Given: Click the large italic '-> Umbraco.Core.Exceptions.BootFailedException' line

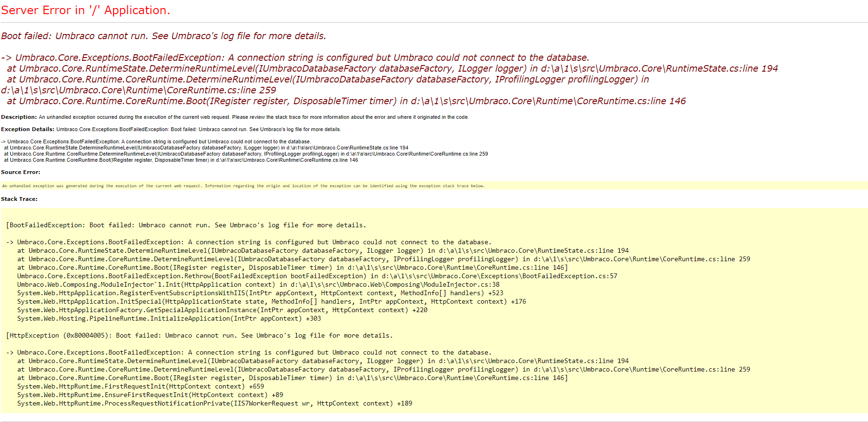Looking at the screenshot, I should point(295,58).
